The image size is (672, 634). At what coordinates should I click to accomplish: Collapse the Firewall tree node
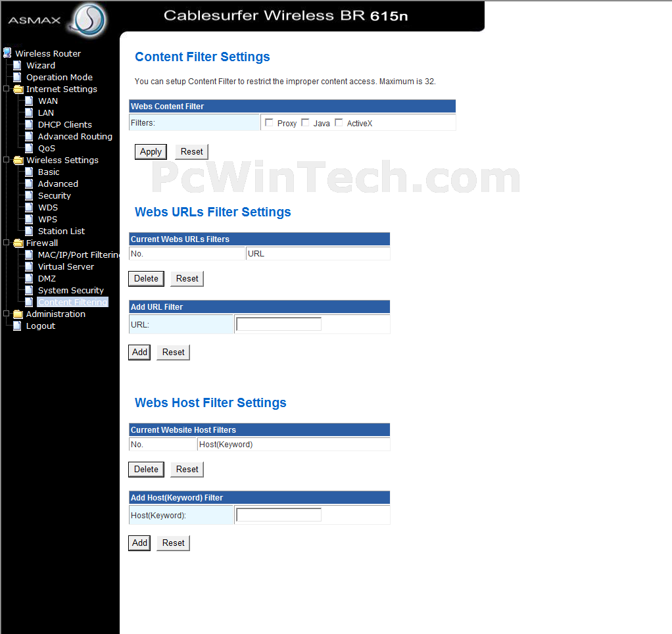pyautogui.click(x=6, y=242)
